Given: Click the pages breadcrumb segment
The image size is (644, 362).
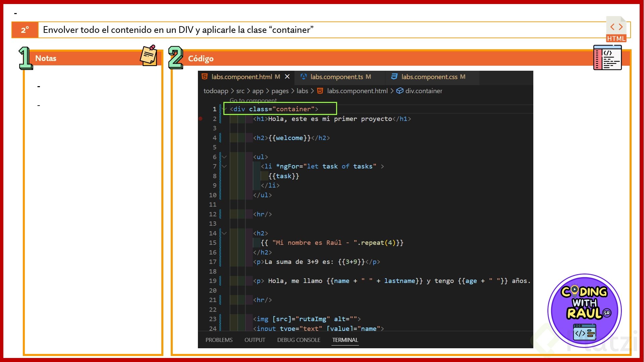Looking at the screenshot, I should 280,91.
